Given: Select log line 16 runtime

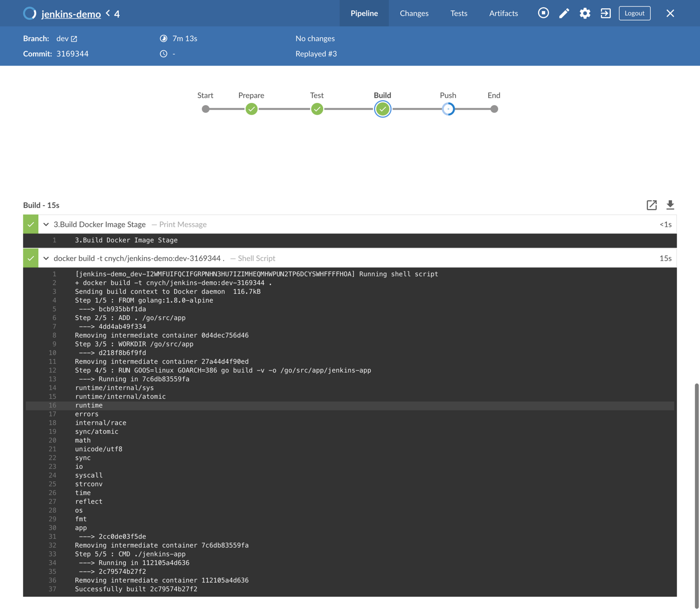Looking at the screenshot, I should pyautogui.click(x=89, y=405).
